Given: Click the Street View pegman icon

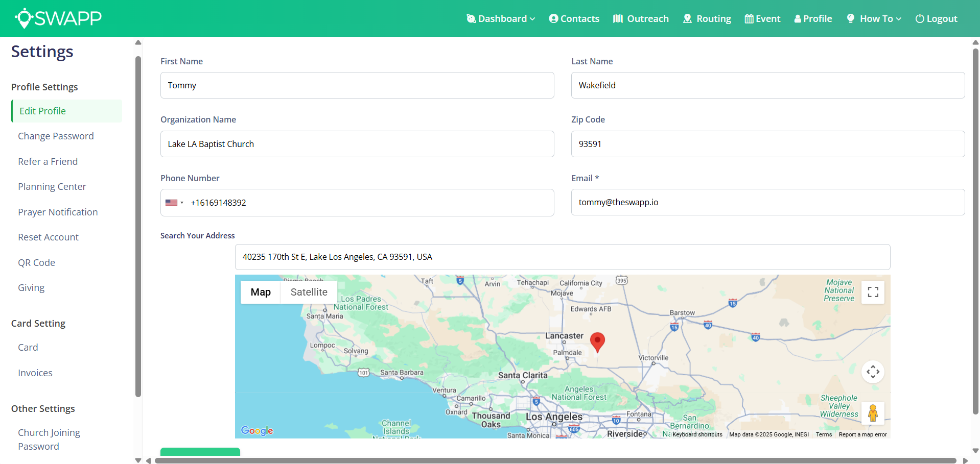Looking at the screenshot, I should click(x=873, y=413).
